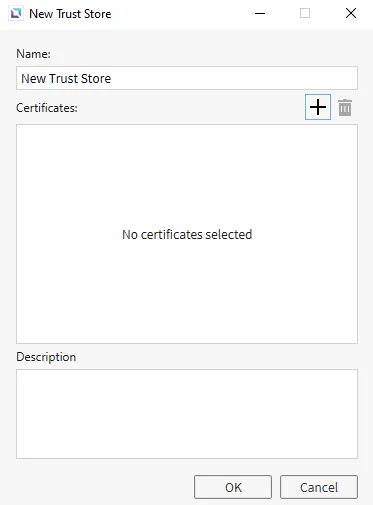The height and width of the screenshot is (505, 373).
Task: Click the 'Description' label
Action: (x=46, y=357)
